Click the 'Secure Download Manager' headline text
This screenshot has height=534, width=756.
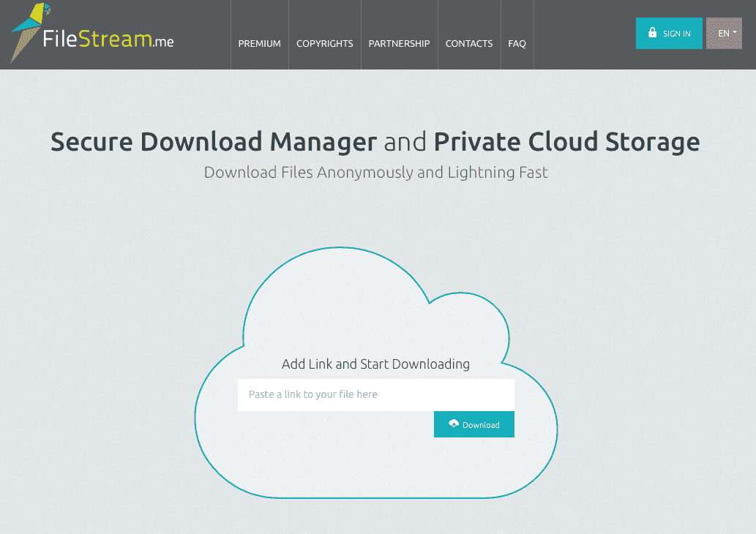213,141
